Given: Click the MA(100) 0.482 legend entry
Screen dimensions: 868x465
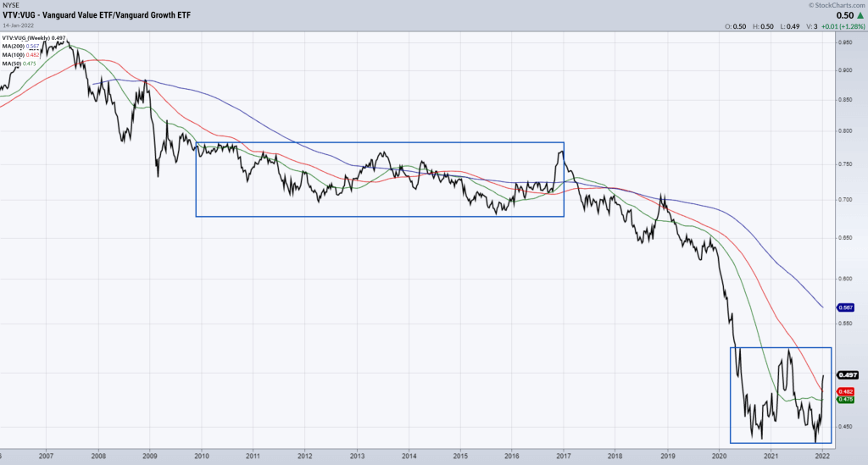Looking at the screenshot, I should pos(20,55).
